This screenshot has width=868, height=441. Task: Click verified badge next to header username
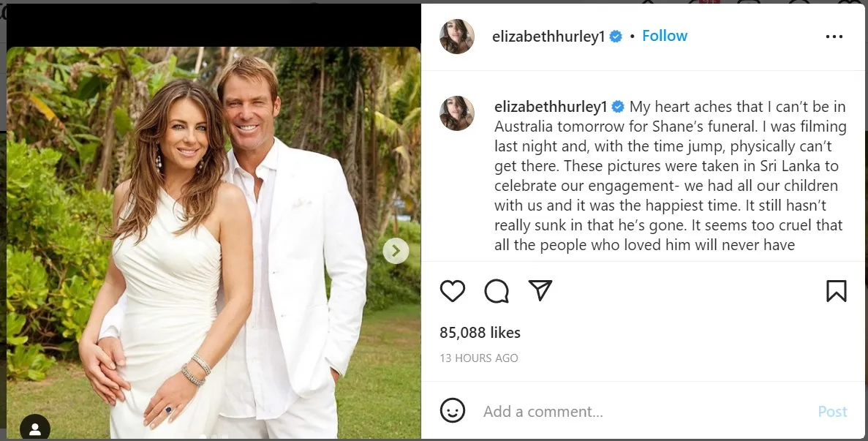616,37
